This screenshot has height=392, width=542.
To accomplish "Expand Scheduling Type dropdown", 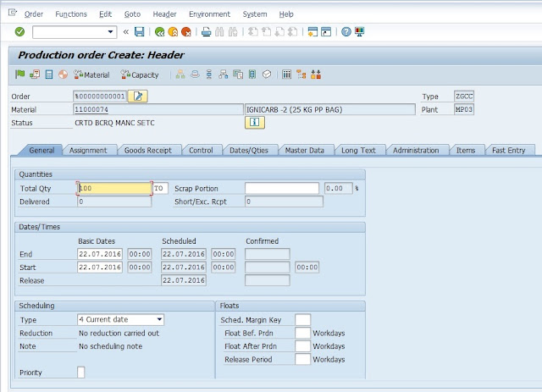I will (x=159, y=319).
